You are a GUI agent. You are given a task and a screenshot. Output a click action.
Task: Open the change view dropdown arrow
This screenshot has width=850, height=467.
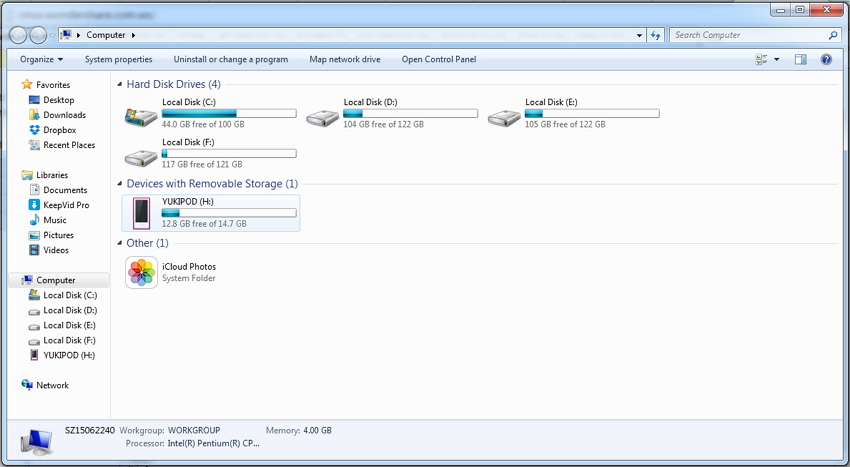(x=777, y=59)
